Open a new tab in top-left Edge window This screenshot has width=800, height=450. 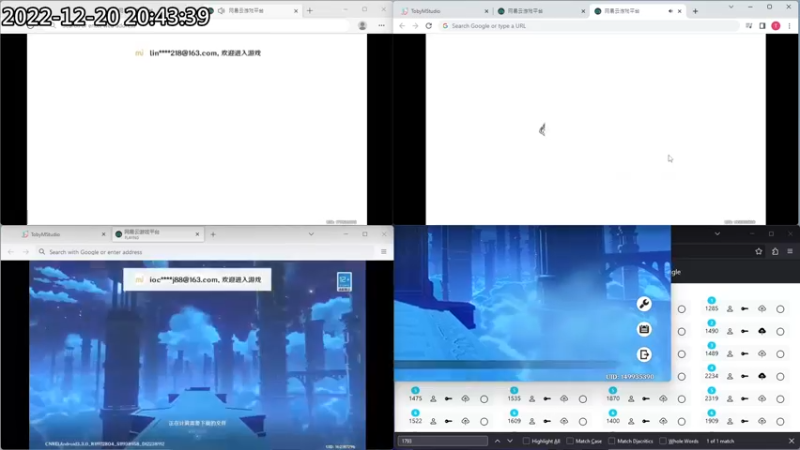(x=310, y=10)
